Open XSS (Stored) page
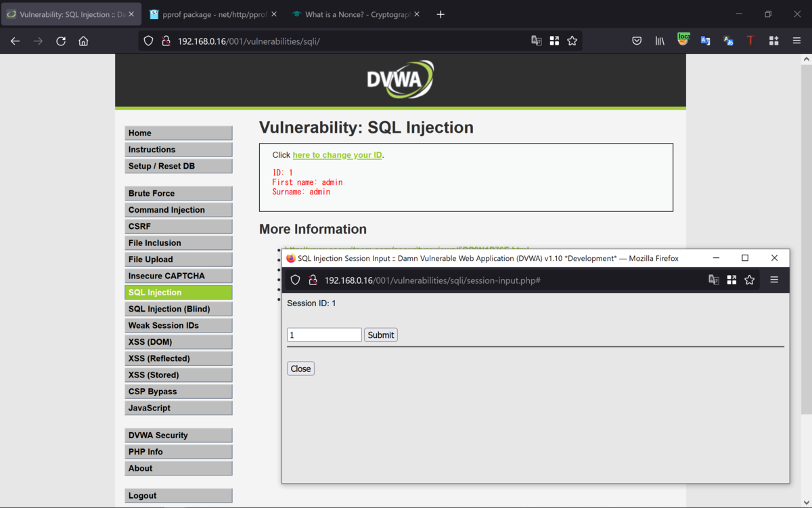The image size is (812, 508). (179, 375)
